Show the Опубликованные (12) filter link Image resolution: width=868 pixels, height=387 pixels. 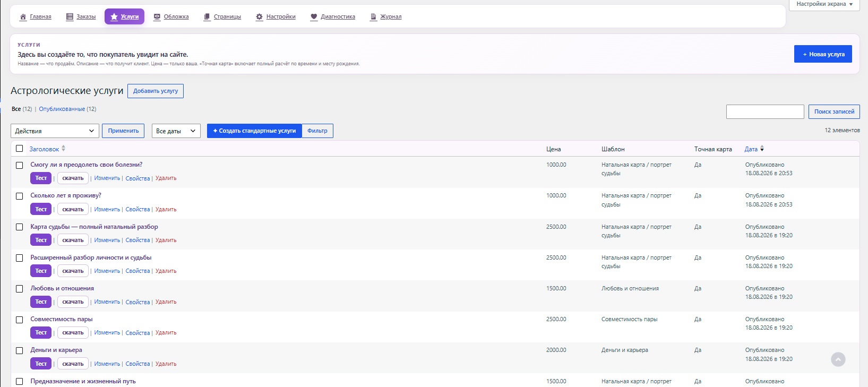pos(67,109)
